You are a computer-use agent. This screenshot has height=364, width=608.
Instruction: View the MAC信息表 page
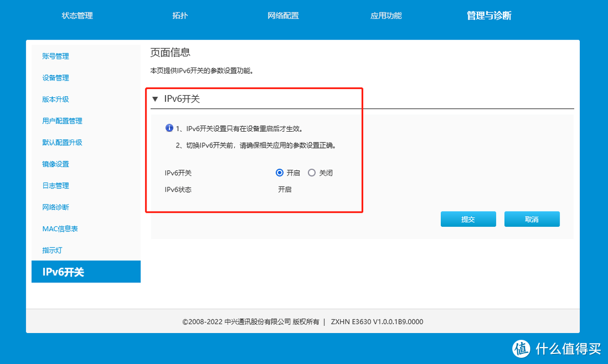[x=59, y=228]
